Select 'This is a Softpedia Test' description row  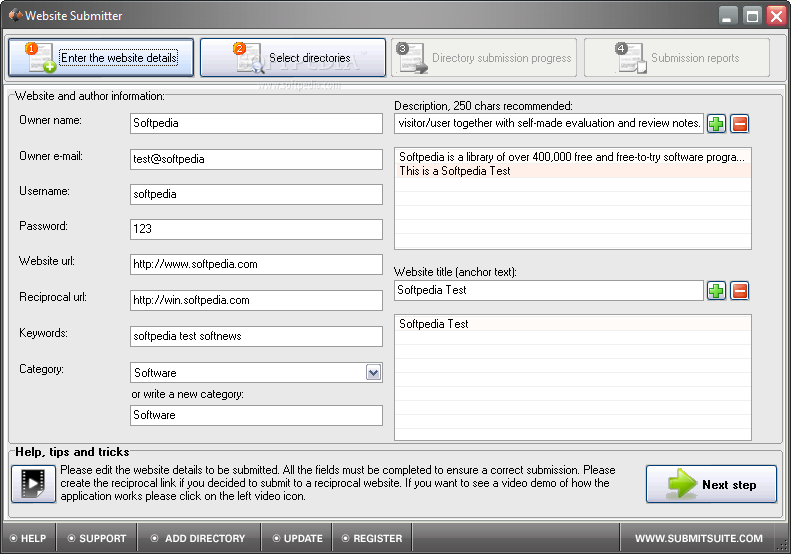573,171
